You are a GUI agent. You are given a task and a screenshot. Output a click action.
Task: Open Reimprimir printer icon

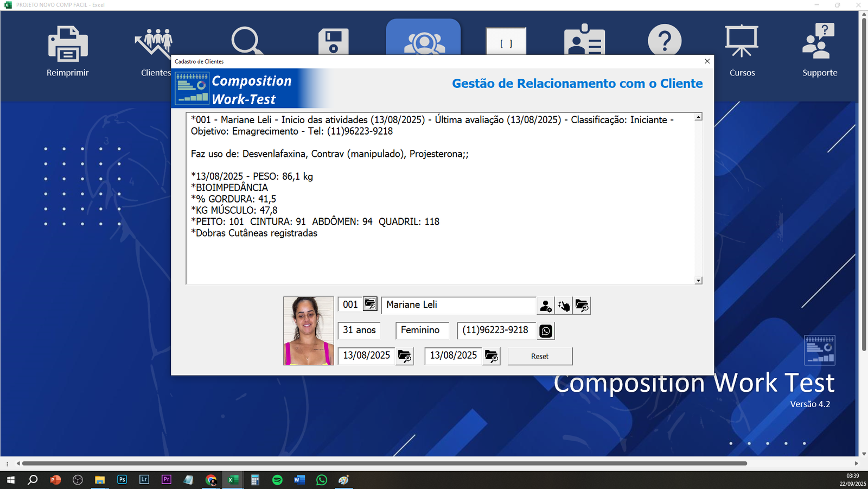coord(68,45)
